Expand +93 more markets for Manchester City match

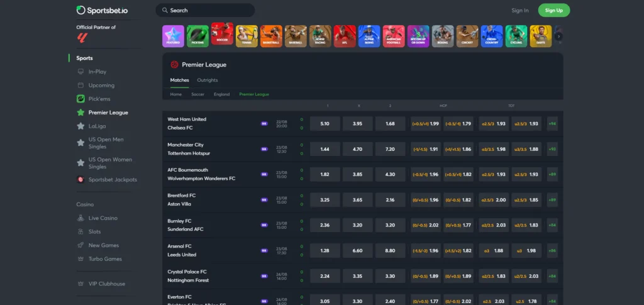(x=552, y=149)
